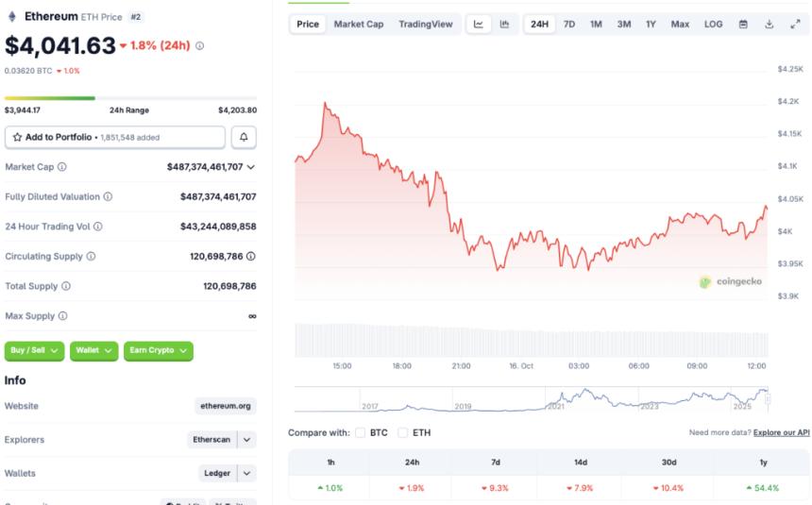Switch to candlestick chart icon
812x505 pixels.
click(x=504, y=24)
